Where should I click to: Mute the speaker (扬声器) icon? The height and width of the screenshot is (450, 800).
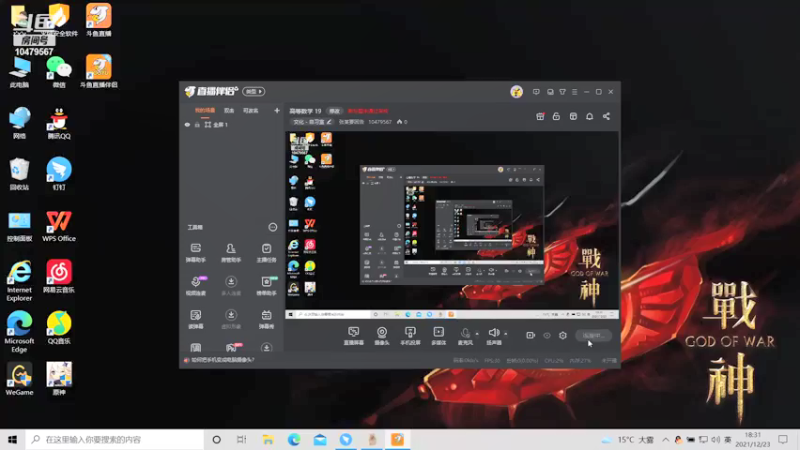pos(493,333)
